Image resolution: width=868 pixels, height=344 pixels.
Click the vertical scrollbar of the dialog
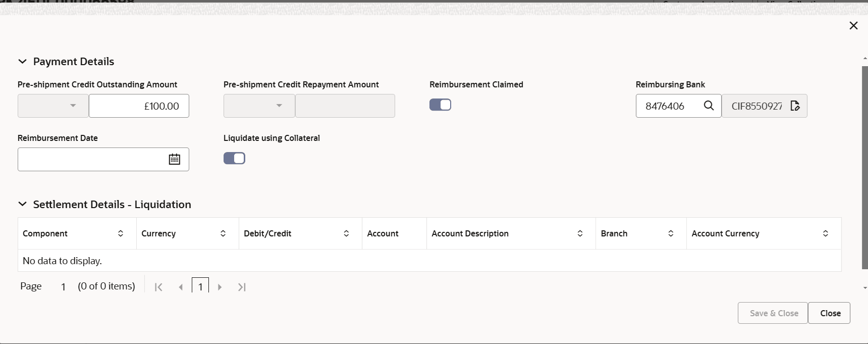tap(864, 167)
